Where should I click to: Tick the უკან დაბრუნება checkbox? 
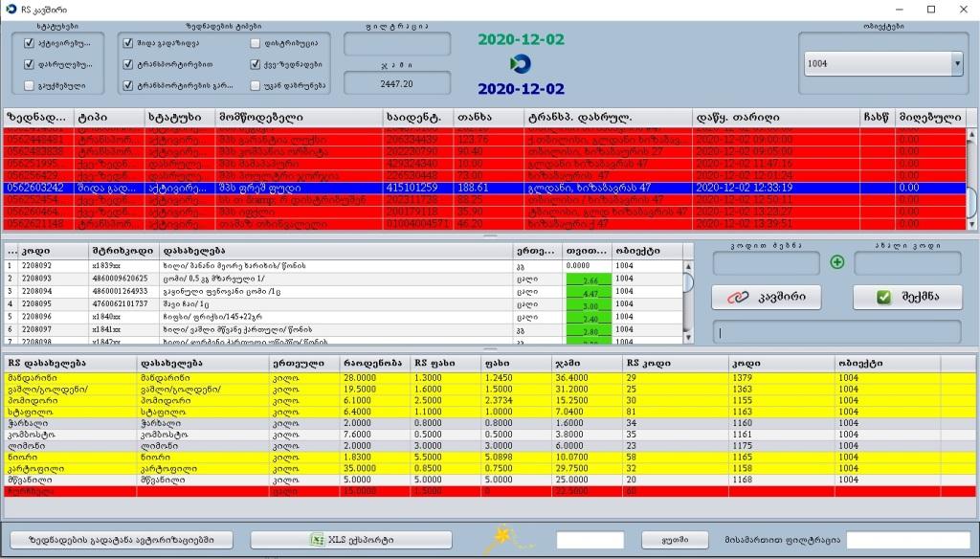tap(255, 86)
